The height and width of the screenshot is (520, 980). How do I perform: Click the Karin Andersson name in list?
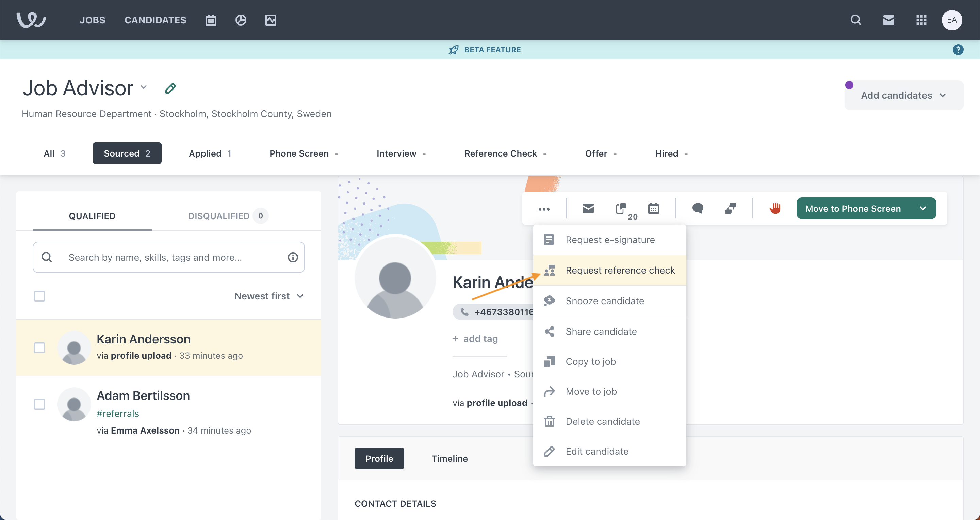[143, 339]
